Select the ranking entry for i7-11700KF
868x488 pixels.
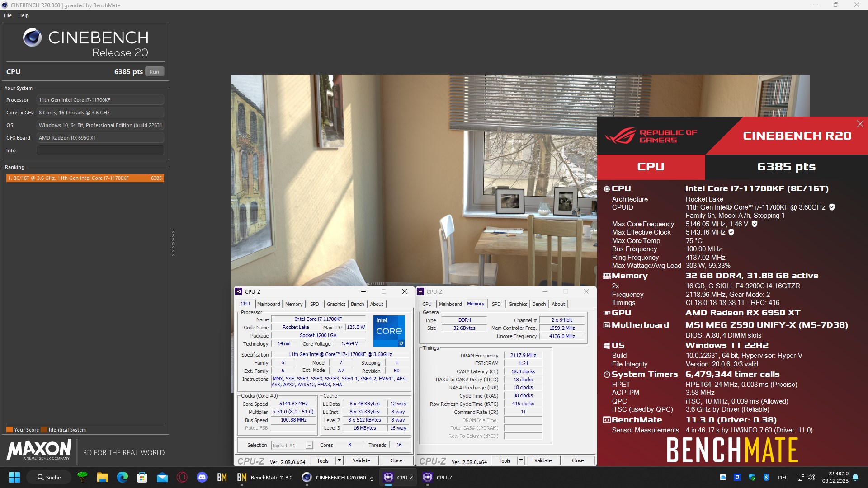click(85, 178)
